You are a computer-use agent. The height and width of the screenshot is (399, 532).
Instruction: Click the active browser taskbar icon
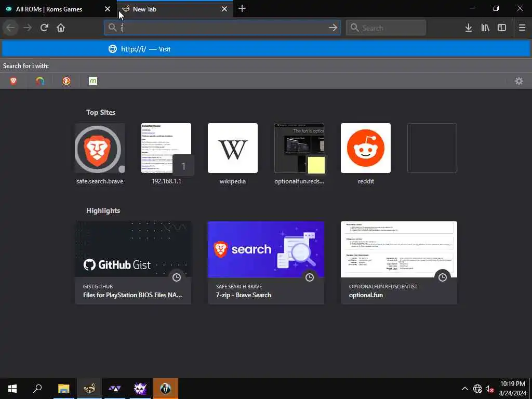coord(89,389)
